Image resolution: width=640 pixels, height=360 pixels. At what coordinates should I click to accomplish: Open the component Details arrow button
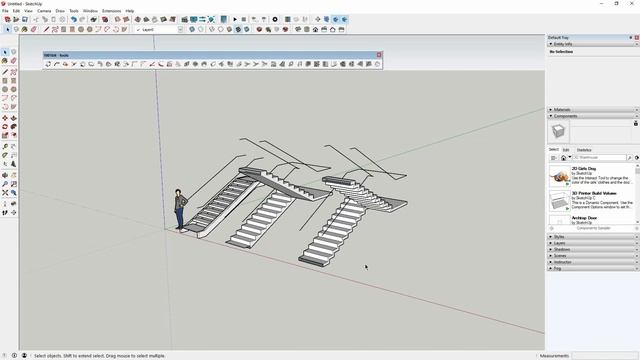pyautogui.click(x=637, y=158)
